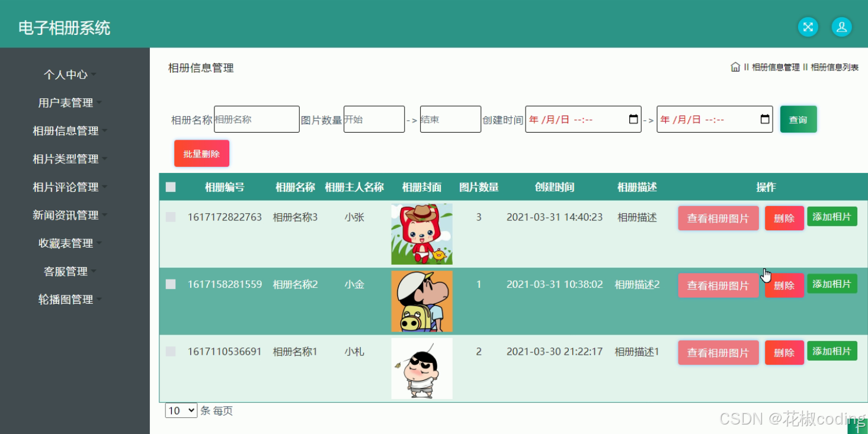Click 查看相册图片 for album 相册名称1
The height and width of the screenshot is (434, 868).
[x=718, y=352]
